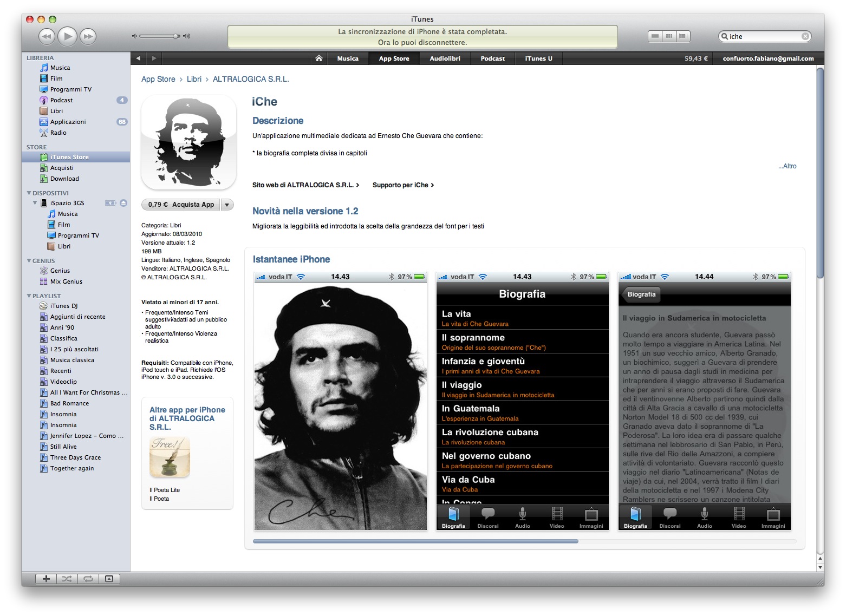
Task: Click the search field containing iche
Action: [x=764, y=36]
